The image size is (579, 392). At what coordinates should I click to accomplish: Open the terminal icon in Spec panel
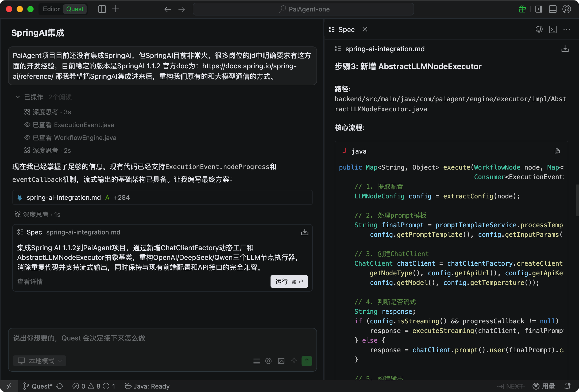click(x=553, y=29)
